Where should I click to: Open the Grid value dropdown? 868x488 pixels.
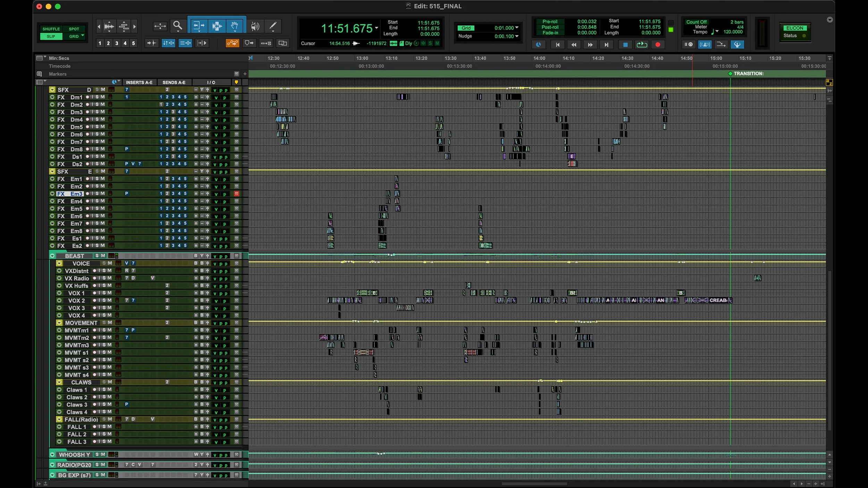click(517, 28)
